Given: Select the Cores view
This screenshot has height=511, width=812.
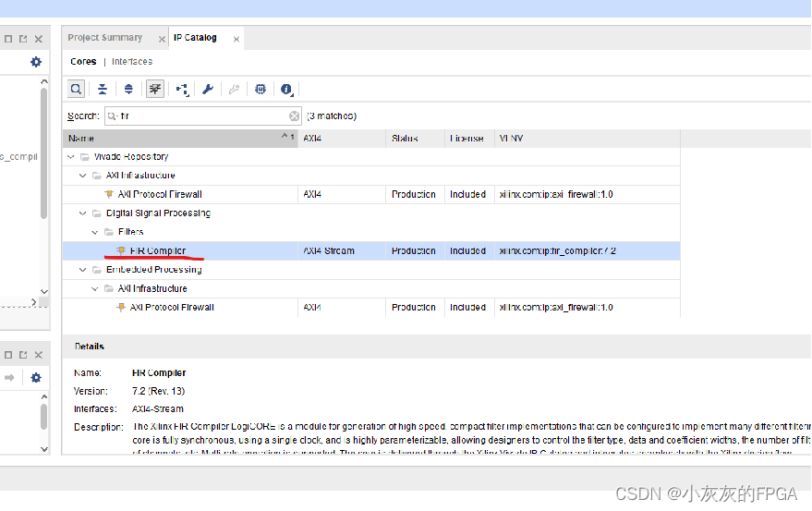Looking at the screenshot, I should 83,62.
